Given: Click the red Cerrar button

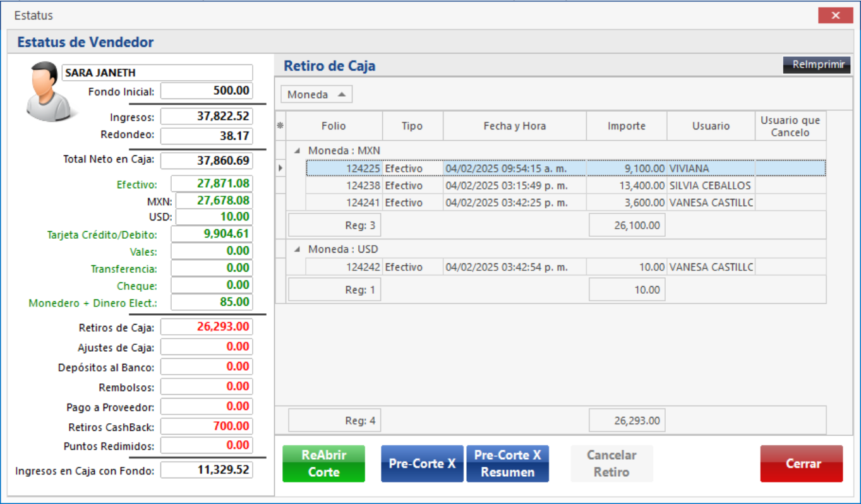Looking at the screenshot, I should pos(801,464).
